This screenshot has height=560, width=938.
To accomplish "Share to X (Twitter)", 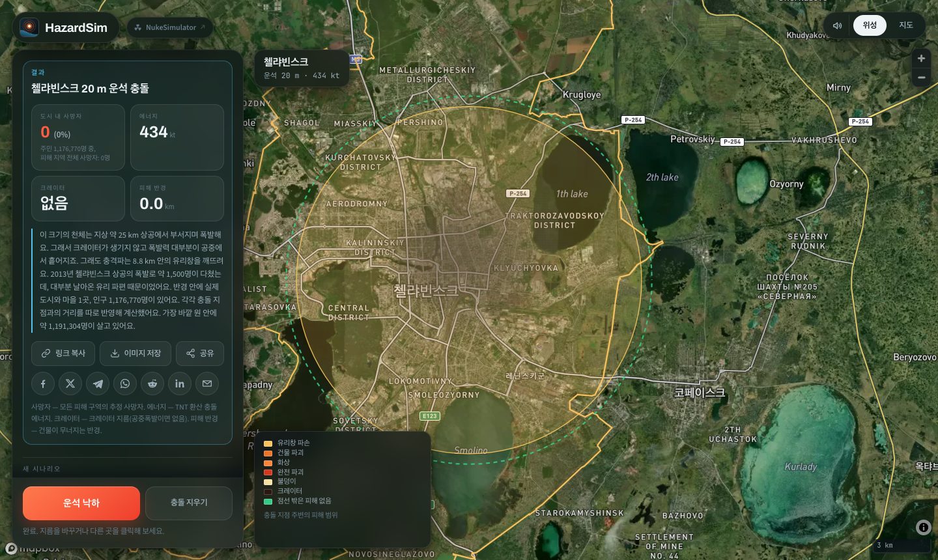I will click(x=70, y=384).
